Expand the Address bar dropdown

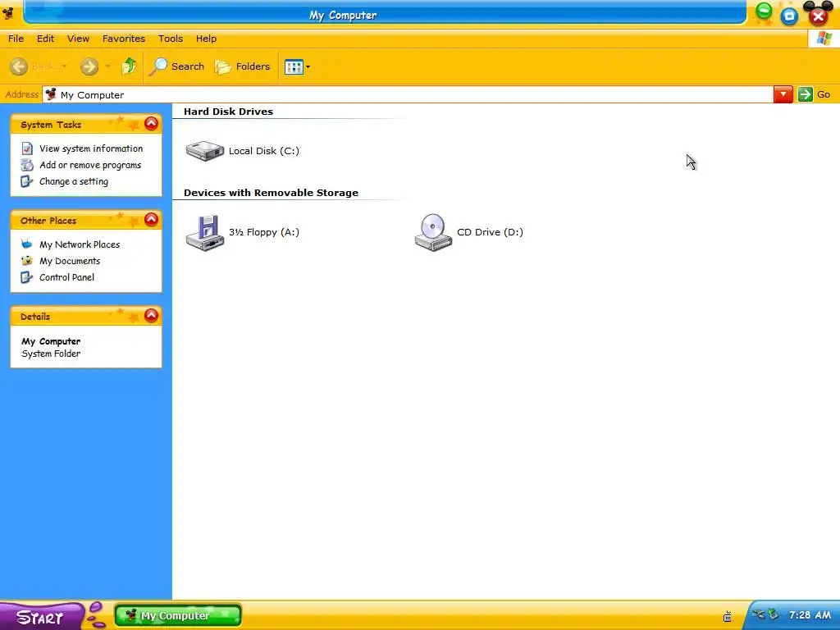point(783,95)
